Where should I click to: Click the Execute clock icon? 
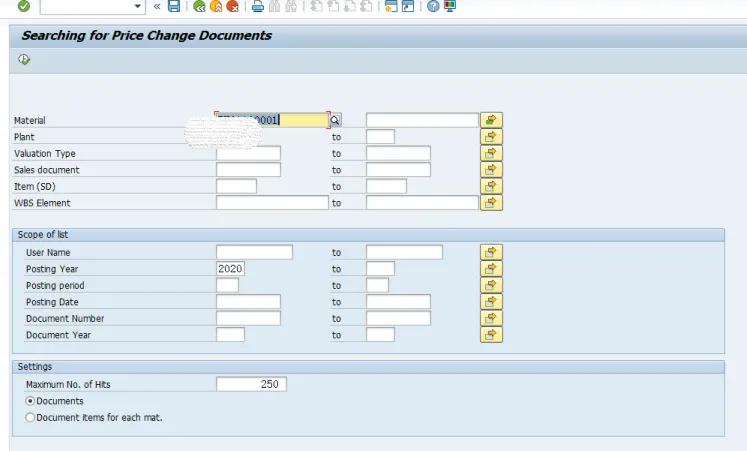tap(24, 60)
